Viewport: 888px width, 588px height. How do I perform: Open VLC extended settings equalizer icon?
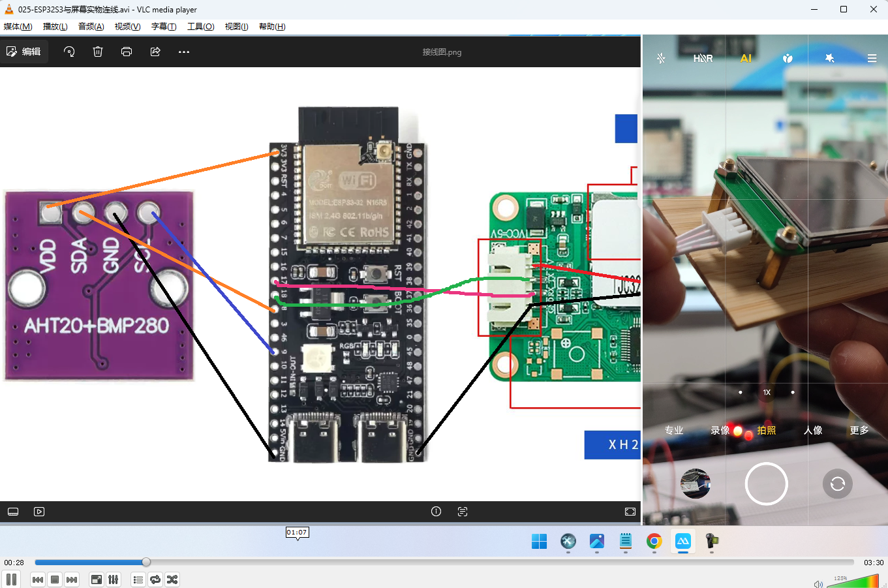click(x=114, y=580)
